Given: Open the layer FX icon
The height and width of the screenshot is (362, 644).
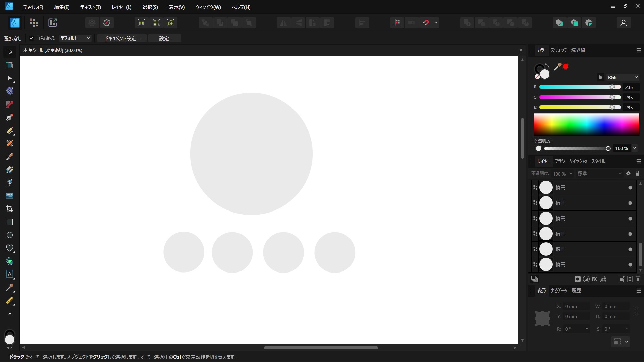Looking at the screenshot, I should (x=594, y=279).
